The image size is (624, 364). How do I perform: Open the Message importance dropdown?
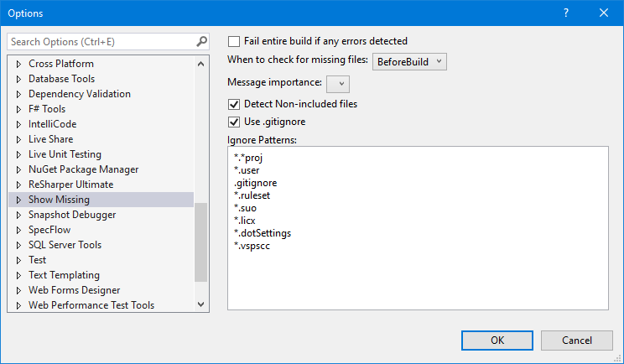[x=338, y=84]
